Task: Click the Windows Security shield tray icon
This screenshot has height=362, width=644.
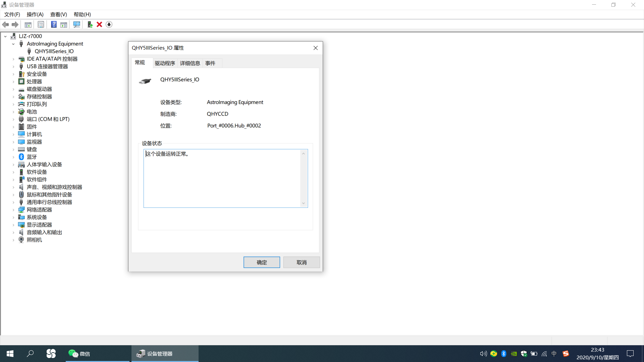Action: click(524, 354)
